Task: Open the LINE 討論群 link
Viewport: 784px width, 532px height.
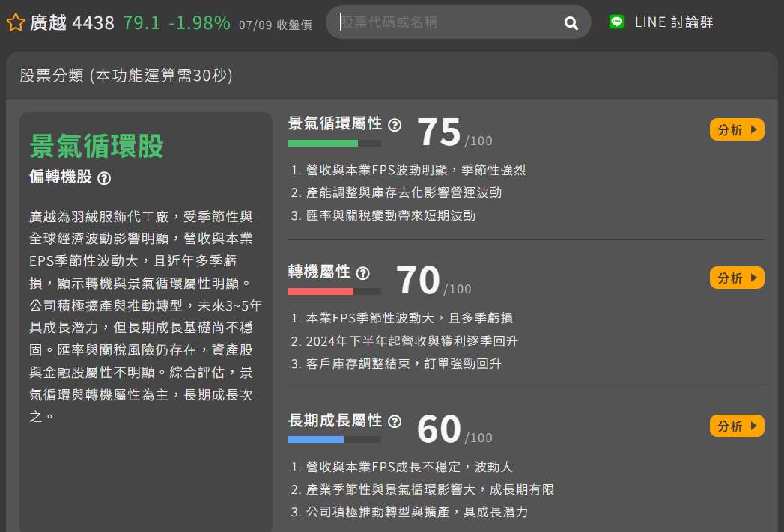Action: coord(673,22)
